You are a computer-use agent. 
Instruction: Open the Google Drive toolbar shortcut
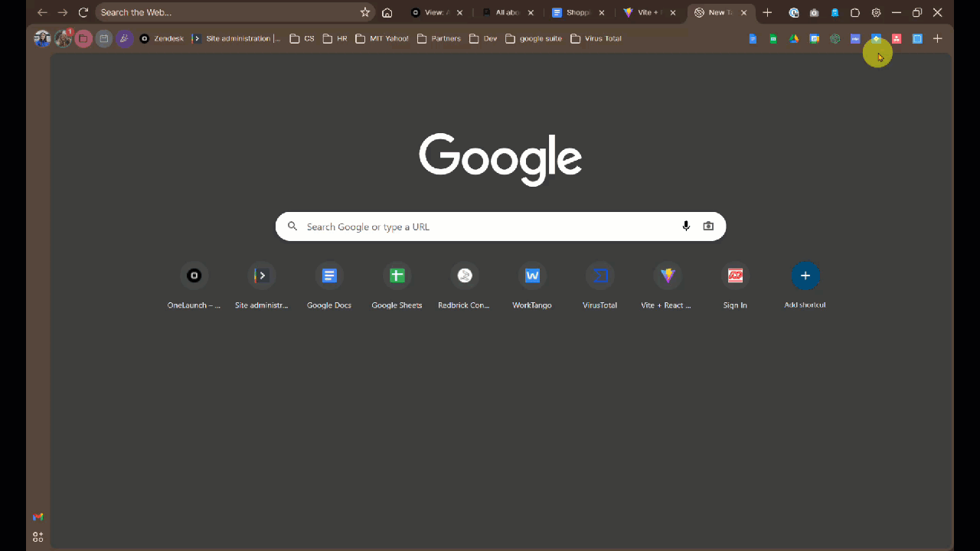(x=794, y=38)
